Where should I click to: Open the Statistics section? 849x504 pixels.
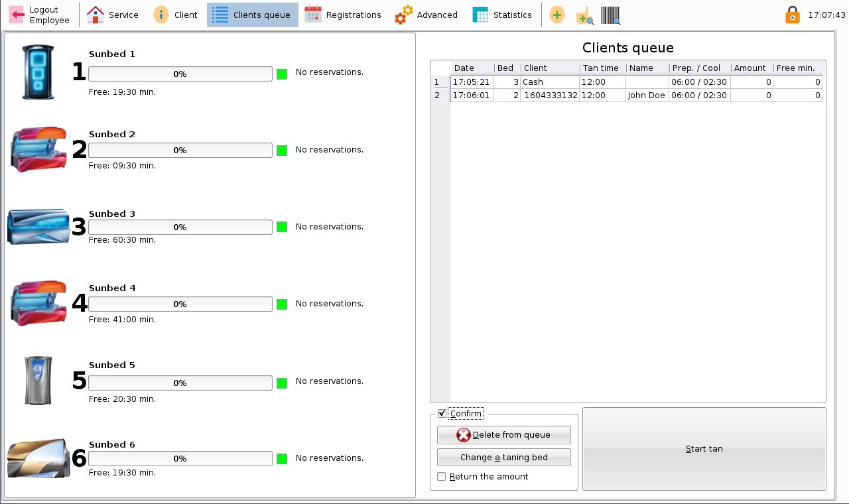pos(502,15)
